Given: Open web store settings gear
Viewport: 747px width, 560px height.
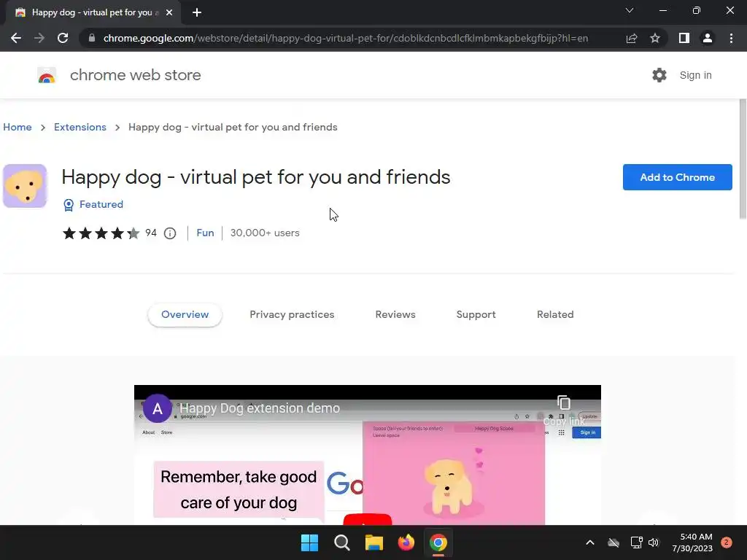Looking at the screenshot, I should (659, 75).
